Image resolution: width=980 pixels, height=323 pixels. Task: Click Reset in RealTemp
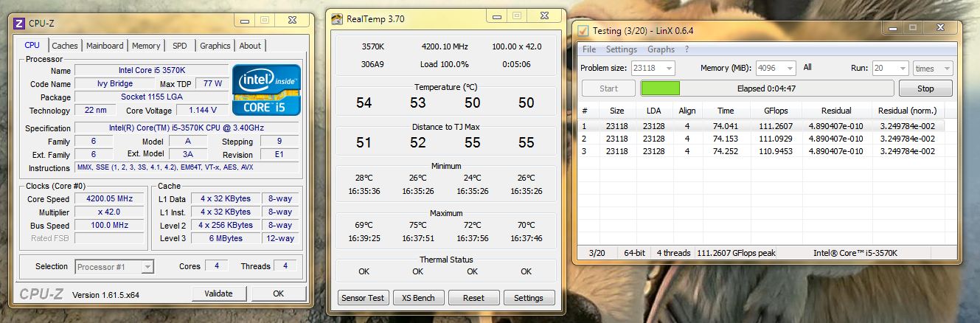pos(473,298)
